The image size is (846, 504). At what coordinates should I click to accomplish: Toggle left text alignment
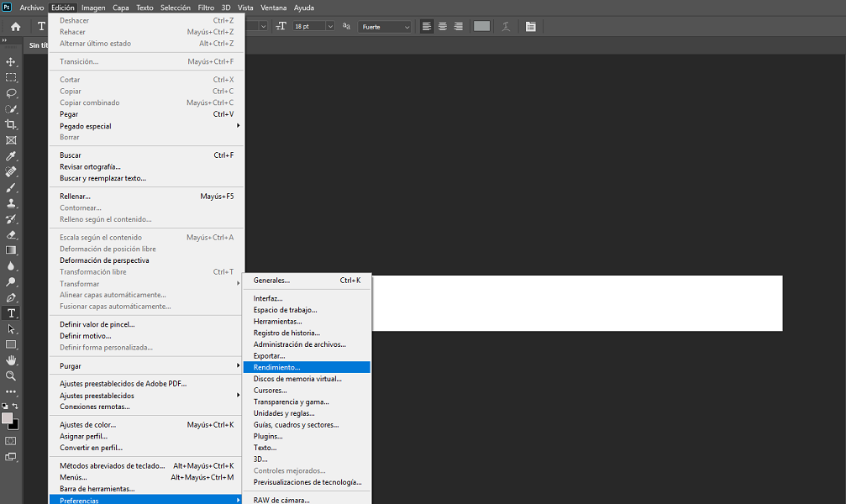(x=427, y=27)
